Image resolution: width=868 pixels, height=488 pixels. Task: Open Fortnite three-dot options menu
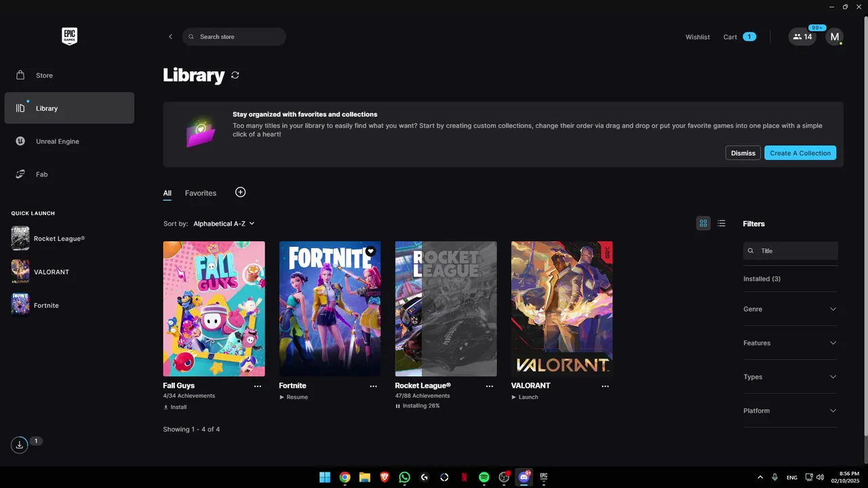point(374,386)
